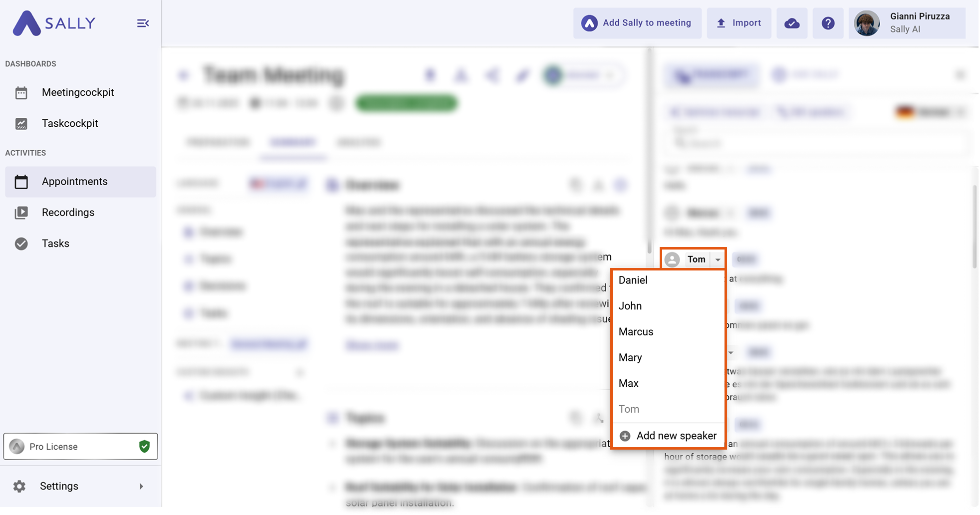Click the Pro License badge

point(80,446)
